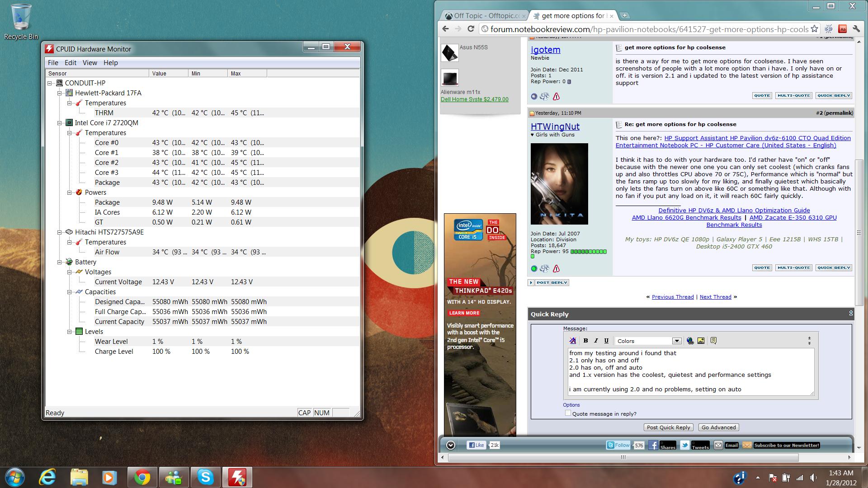Click the Wrap Quote Tags icon in the editor
The height and width of the screenshot is (488, 868).
coord(713,341)
